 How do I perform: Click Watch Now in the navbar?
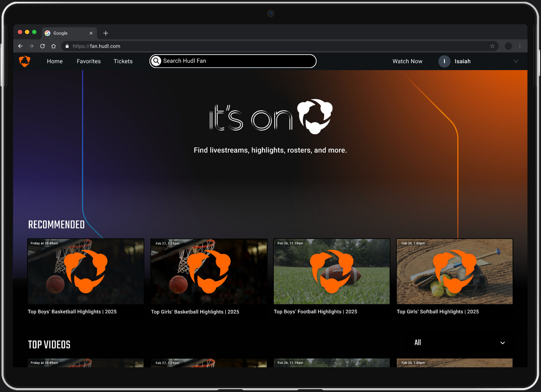click(407, 61)
